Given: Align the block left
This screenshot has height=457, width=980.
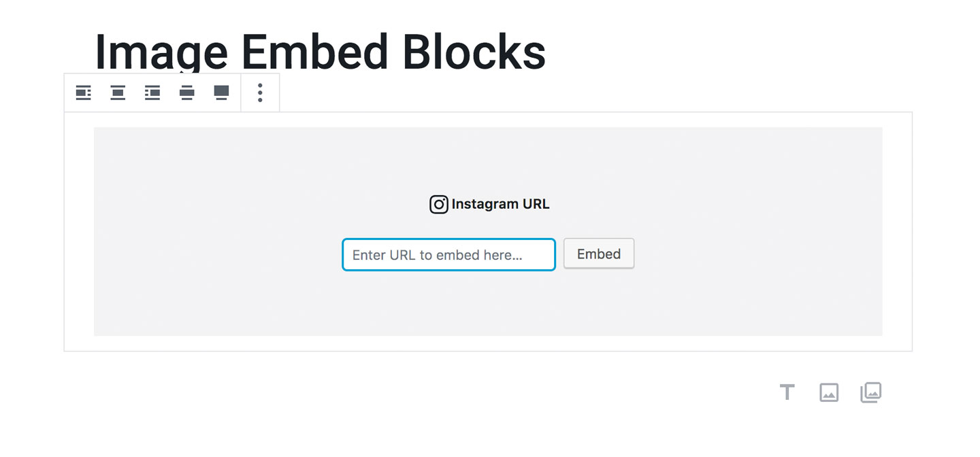Looking at the screenshot, I should tap(83, 92).
